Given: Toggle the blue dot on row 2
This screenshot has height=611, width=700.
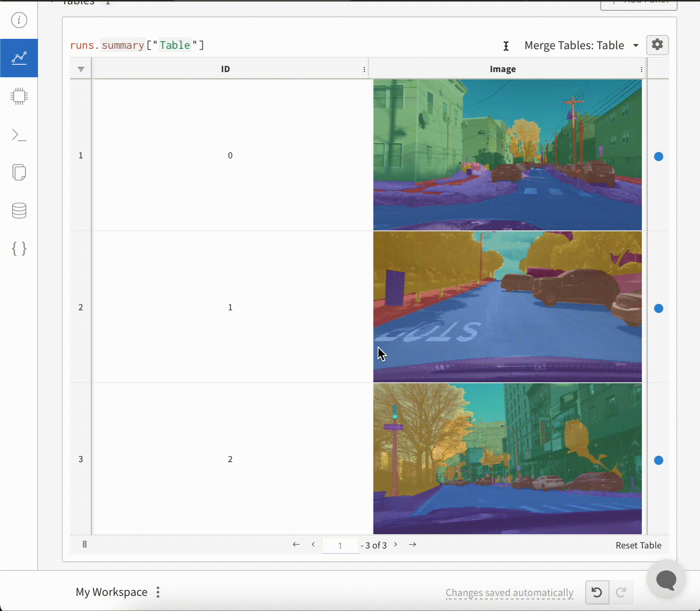Looking at the screenshot, I should point(659,308).
